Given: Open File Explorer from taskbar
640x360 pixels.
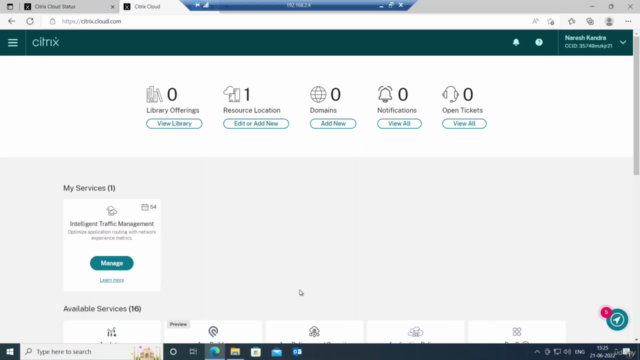Looking at the screenshot, I should pos(235,351).
